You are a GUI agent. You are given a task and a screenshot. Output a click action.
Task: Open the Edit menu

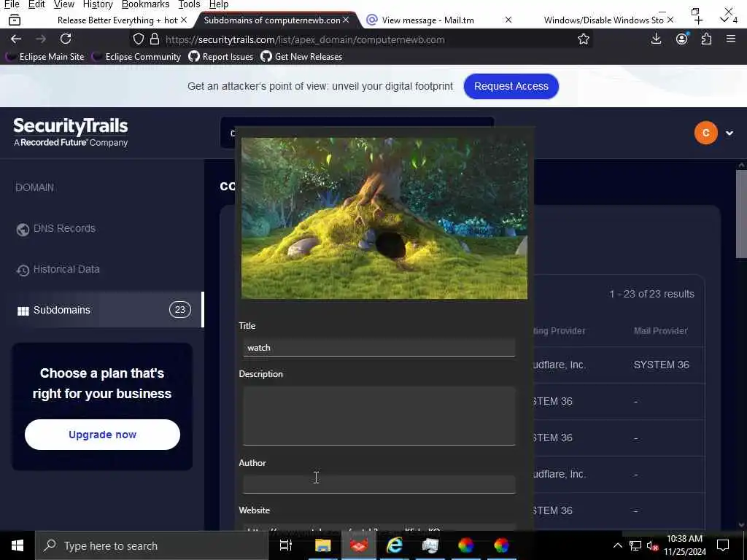(36, 4)
